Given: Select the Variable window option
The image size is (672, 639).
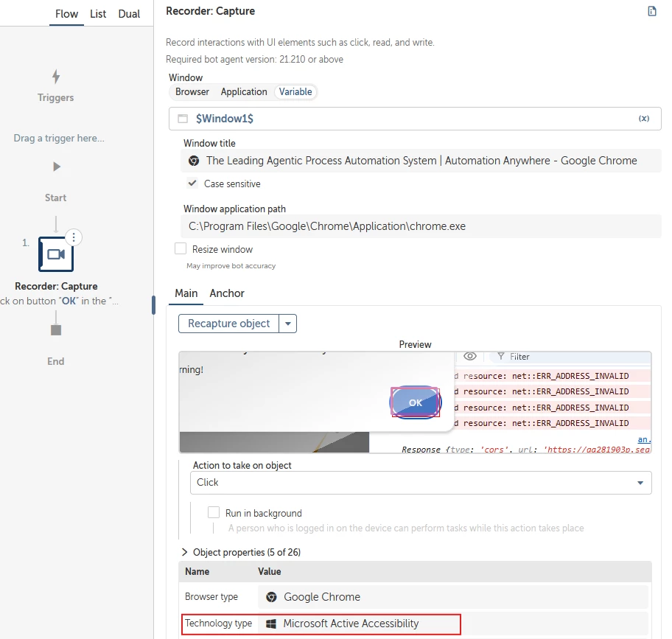Looking at the screenshot, I should tap(295, 91).
